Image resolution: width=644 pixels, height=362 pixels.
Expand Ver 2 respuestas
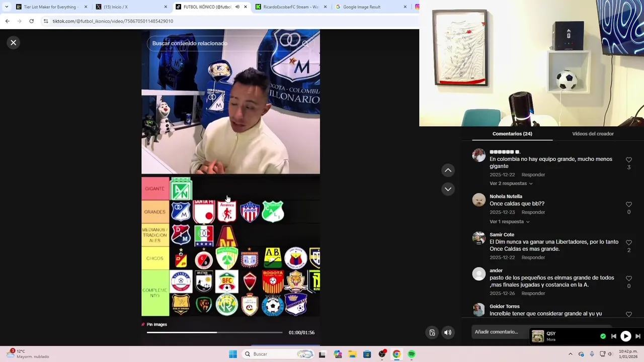(511, 184)
